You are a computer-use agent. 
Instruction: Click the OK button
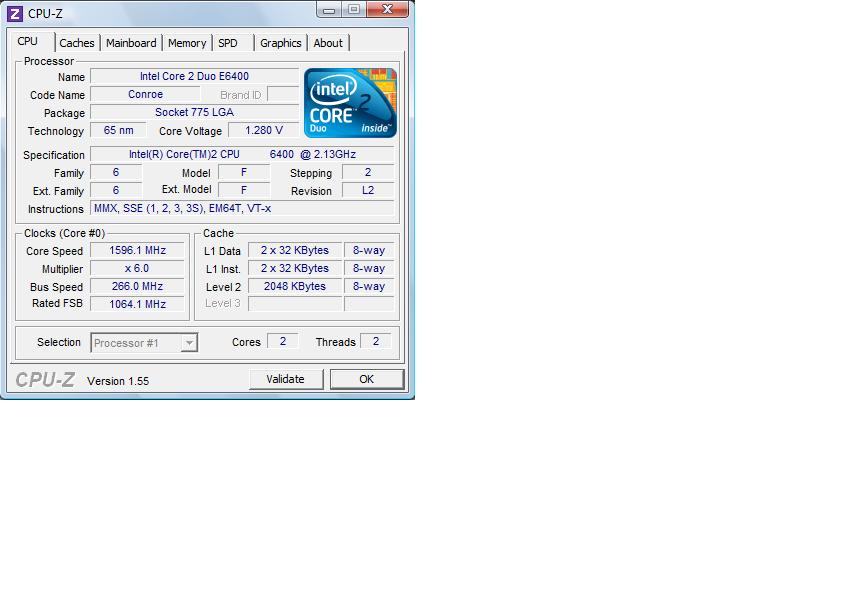(366, 379)
